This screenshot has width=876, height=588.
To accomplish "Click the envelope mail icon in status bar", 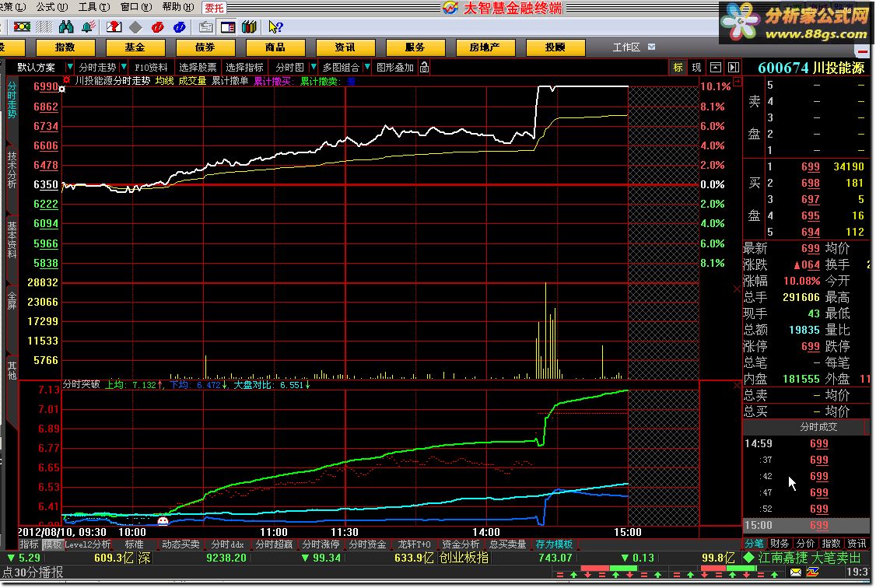I will (x=796, y=572).
